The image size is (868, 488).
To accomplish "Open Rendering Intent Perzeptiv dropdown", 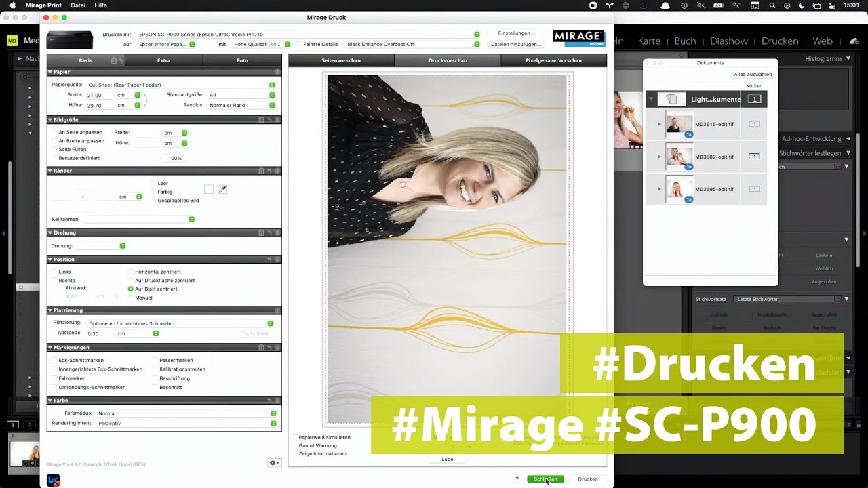I will [186, 424].
